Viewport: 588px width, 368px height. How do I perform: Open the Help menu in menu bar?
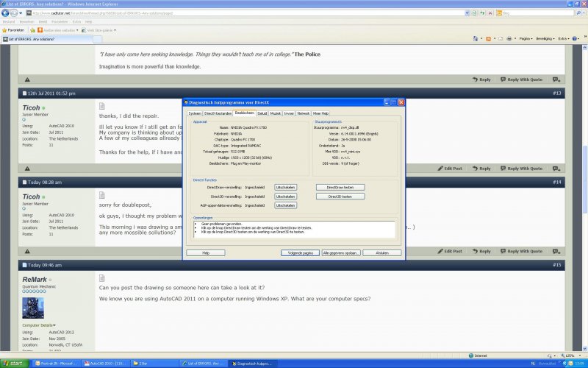[x=88, y=22]
